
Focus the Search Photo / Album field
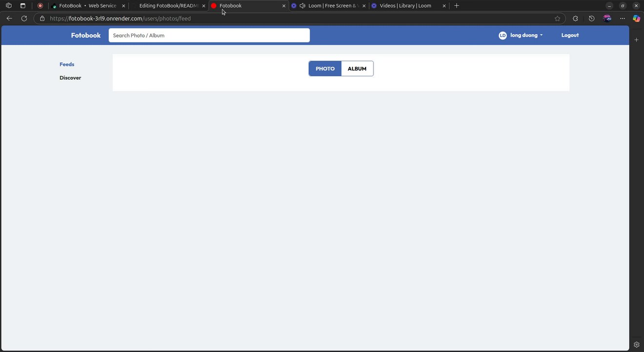coord(209,35)
